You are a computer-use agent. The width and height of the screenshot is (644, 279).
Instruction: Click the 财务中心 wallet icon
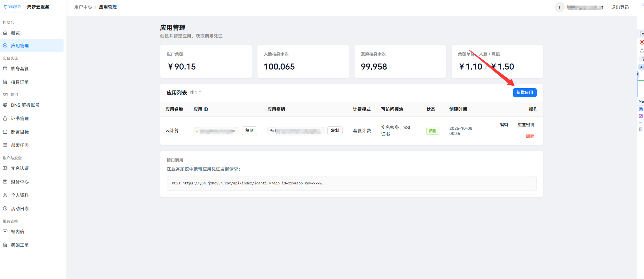tap(5, 182)
